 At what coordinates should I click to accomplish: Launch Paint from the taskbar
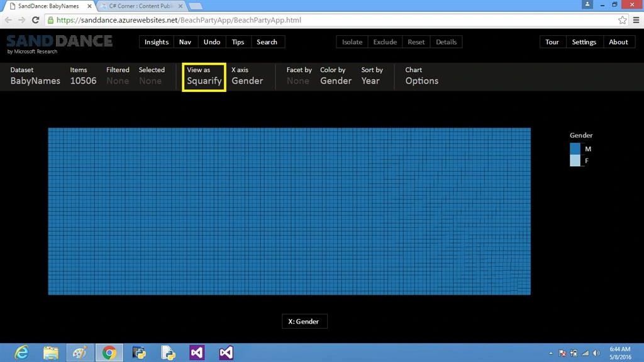coord(80,353)
